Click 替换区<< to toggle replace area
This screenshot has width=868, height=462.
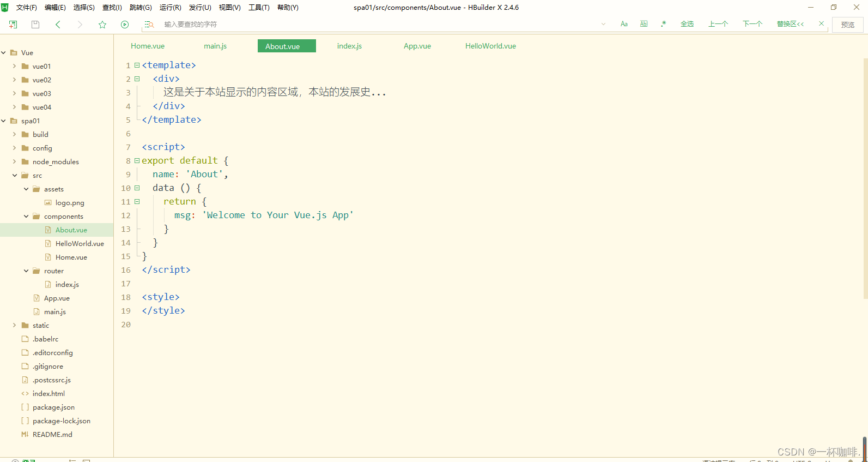click(x=790, y=24)
